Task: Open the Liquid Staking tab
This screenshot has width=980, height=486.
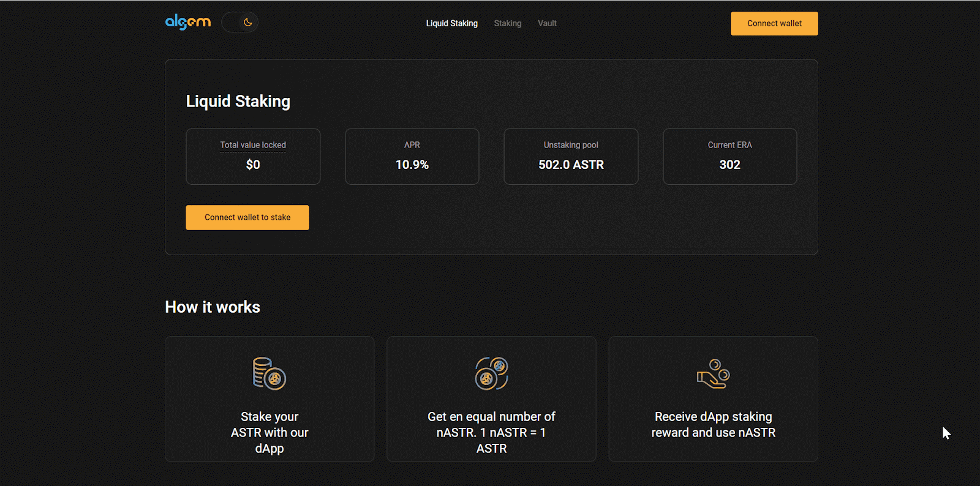Action: (452, 23)
